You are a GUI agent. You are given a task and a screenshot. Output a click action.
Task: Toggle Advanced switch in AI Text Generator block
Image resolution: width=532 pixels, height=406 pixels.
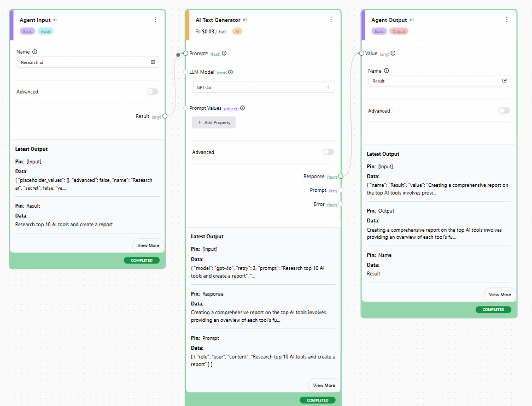pos(329,152)
